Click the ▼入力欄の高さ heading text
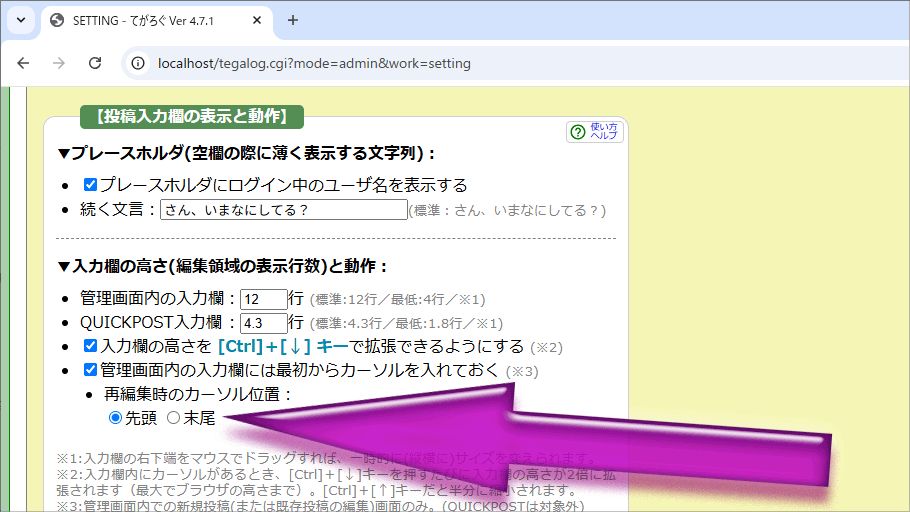The width and height of the screenshot is (910, 512). tap(222, 266)
